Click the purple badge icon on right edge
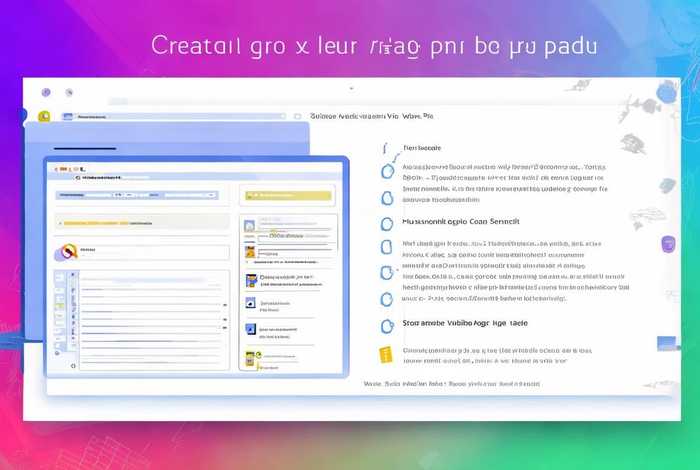Image resolution: width=700 pixels, height=470 pixels. point(669,244)
